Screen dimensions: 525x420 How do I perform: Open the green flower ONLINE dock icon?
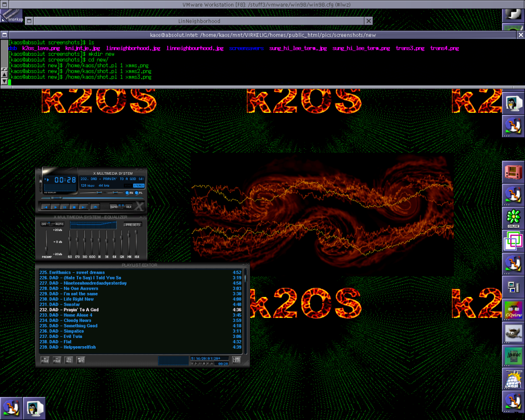click(513, 218)
